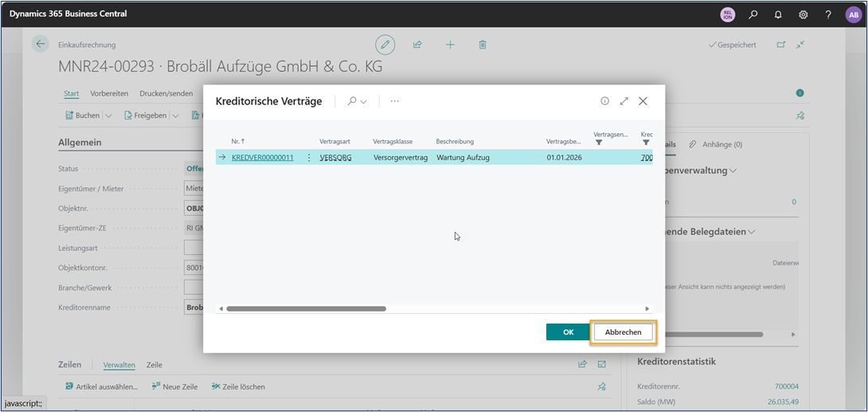The width and height of the screenshot is (868, 412).
Task: Click the Branche/Gewerk input field
Action: tap(194, 288)
